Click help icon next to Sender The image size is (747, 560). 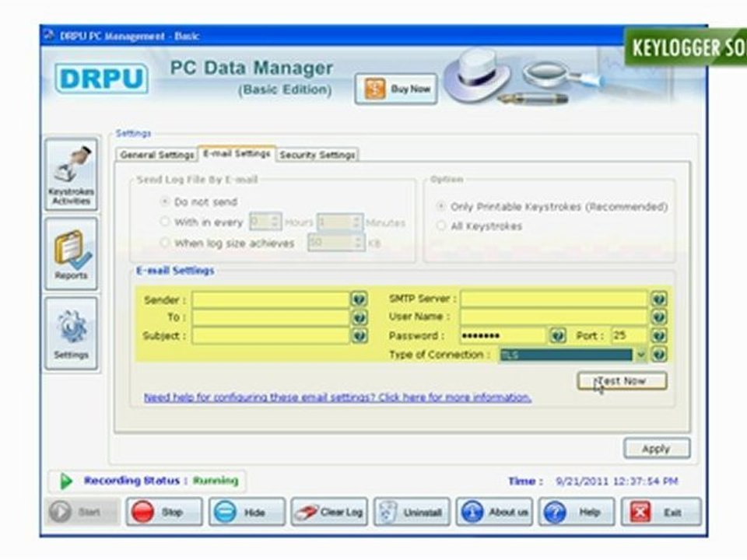[359, 299]
